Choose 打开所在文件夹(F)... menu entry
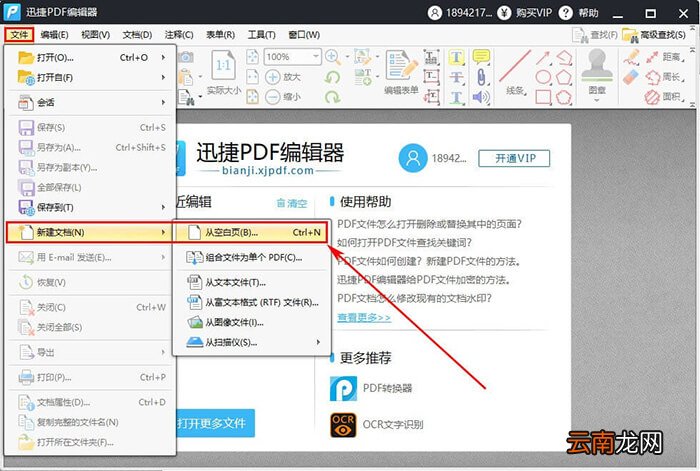The width and height of the screenshot is (700, 471). click(91, 442)
